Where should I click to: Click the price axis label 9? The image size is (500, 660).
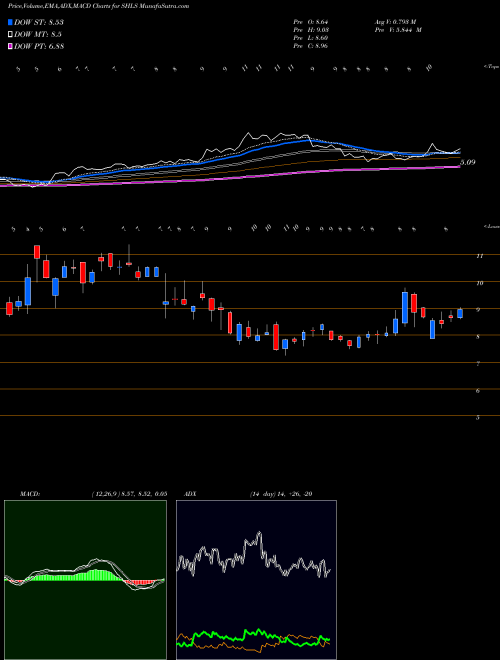coord(478,310)
